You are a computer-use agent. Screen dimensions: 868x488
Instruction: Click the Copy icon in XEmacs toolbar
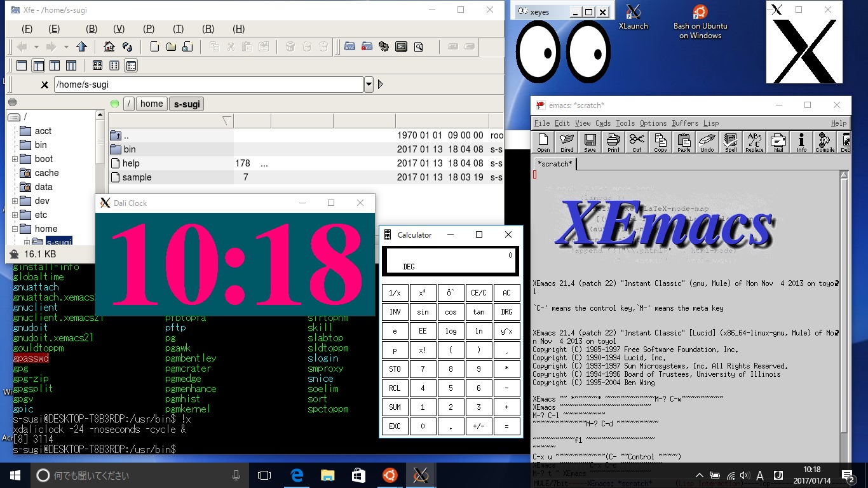(661, 142)
